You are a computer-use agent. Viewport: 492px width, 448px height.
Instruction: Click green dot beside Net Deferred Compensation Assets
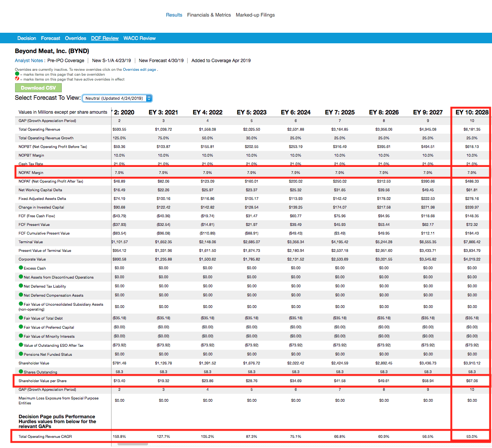pos(21,295)
